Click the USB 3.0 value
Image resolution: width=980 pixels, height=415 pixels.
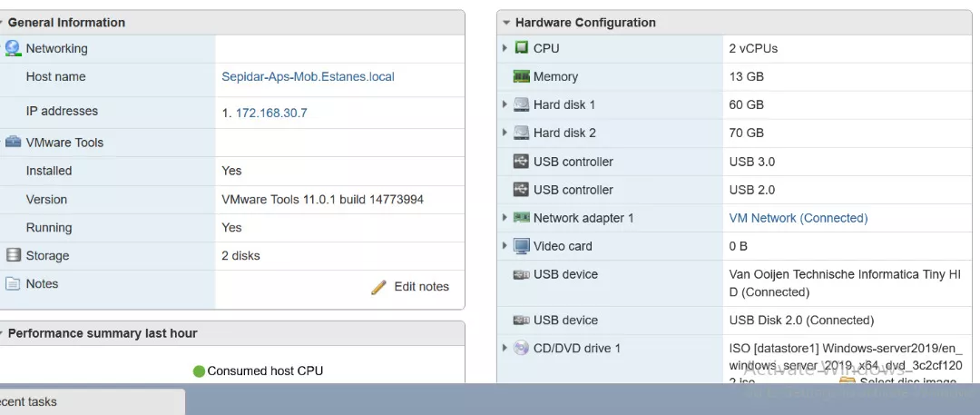pyautogui.click(x=752, y=162)
